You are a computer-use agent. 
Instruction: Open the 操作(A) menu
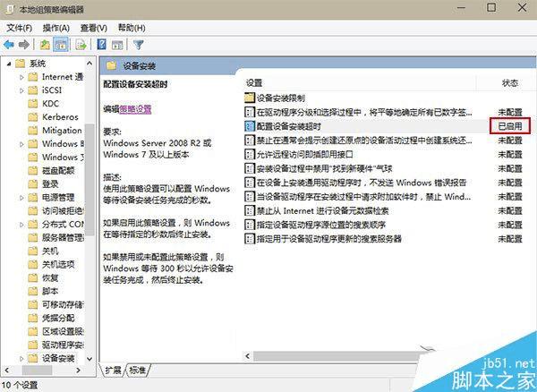click(x=55, y=28)
